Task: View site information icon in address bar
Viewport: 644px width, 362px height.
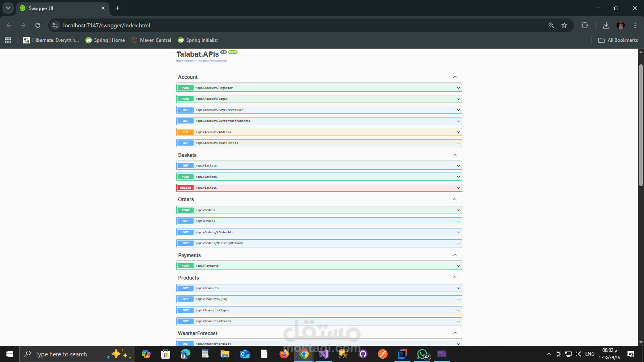Action: pos(55,25)
